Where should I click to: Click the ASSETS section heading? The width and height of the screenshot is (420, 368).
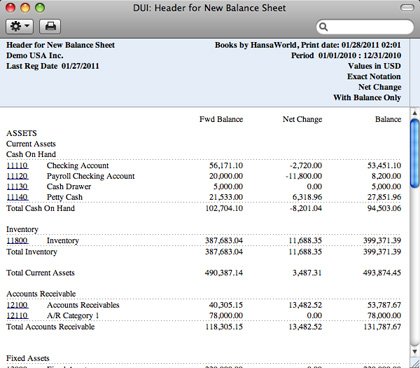pyautogui.click(x=22, y=133)
